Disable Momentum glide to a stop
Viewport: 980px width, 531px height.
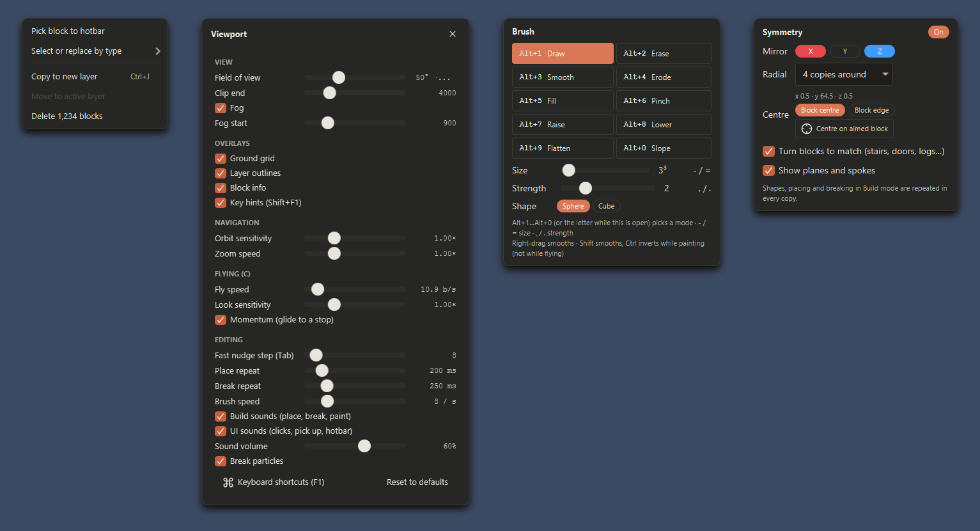click(221, 320)
